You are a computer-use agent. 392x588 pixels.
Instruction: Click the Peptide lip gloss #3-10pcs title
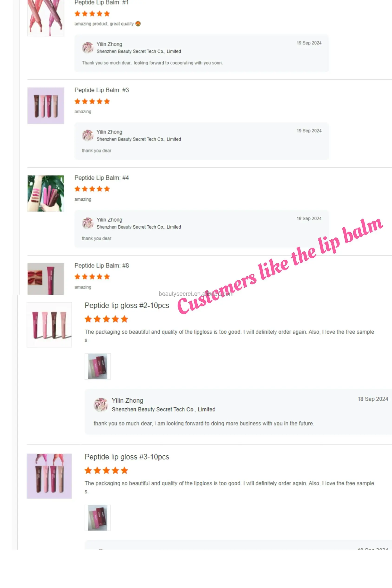click(x=127, y=457)
